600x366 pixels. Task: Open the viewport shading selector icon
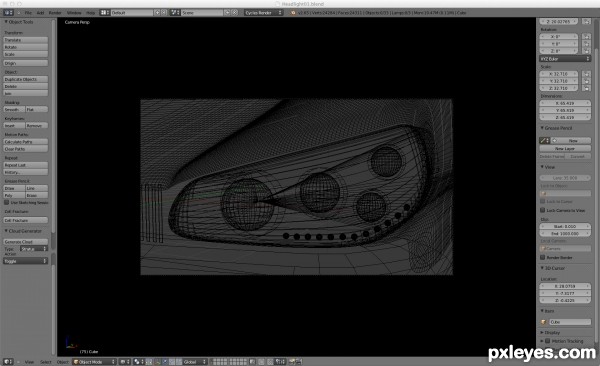coord(124,361)
